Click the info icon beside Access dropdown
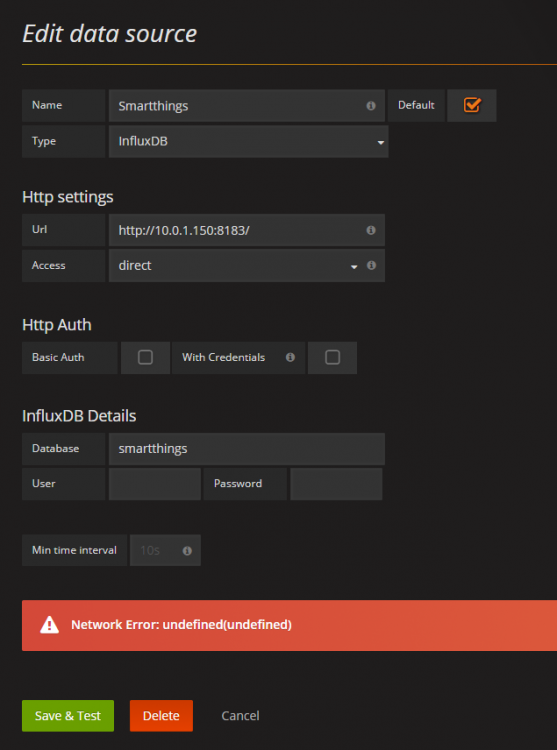The height and width of the screenshot is (750, 557). [x=371, y=265]
